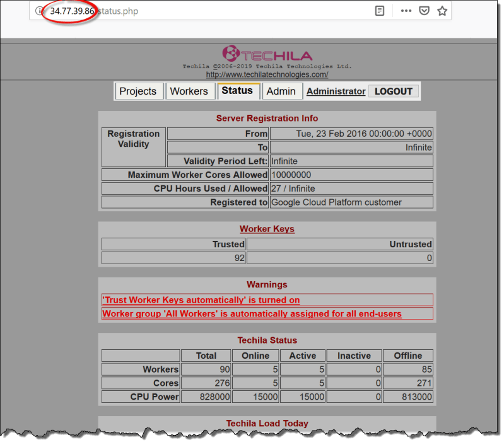Screen dimensions: 504x447
Task: Bookmark this page with the star icon
Action: point(442,11)
